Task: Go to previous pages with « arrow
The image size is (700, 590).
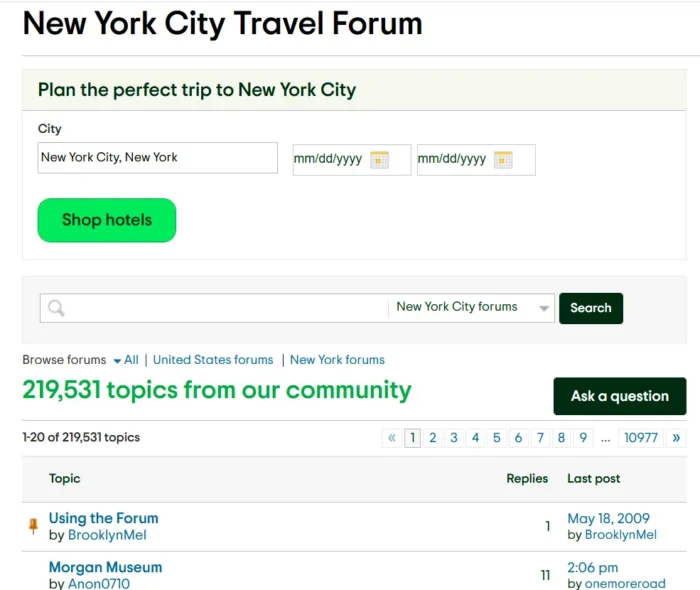Action: coord(392,438)
